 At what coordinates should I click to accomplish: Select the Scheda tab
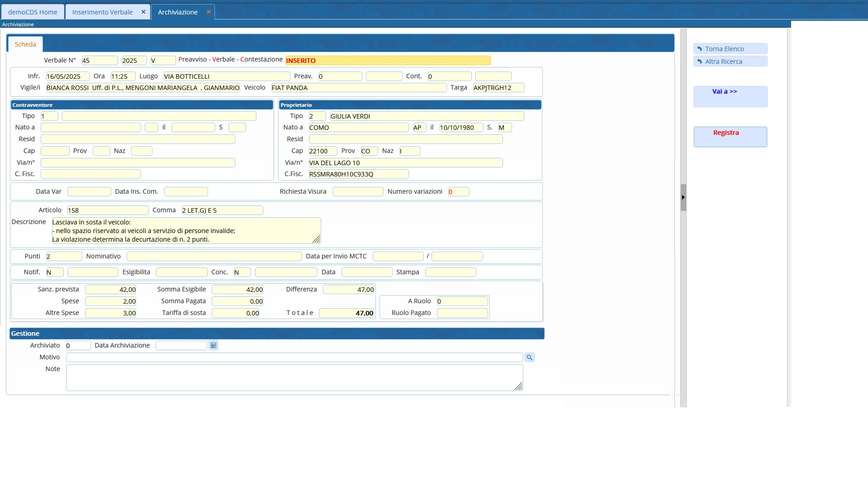tap(25, 44)
